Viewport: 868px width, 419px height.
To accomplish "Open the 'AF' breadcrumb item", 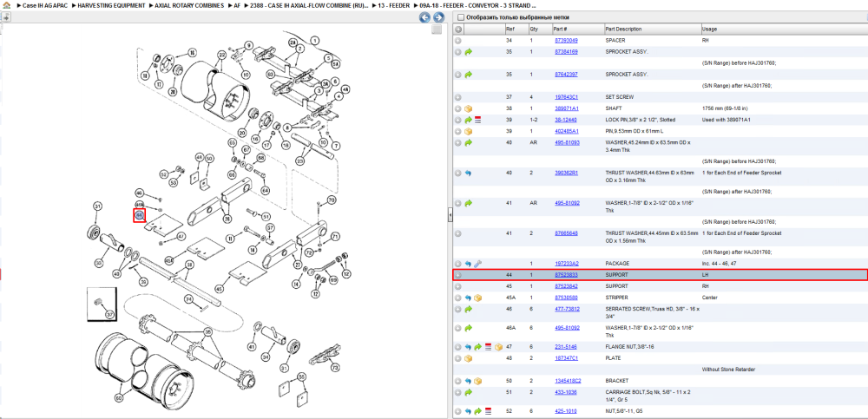I will [x=237, y=5].
